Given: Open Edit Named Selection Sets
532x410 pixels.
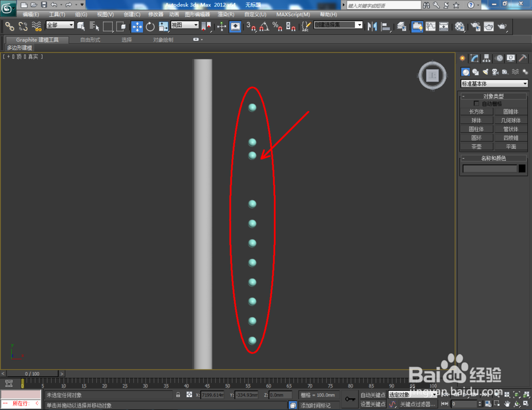Looking at the screenshot, I should click(306, 27).
